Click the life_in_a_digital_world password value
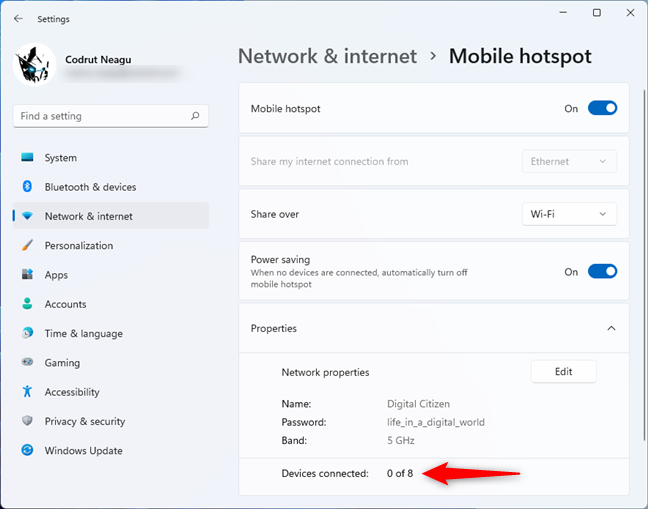This screenshot has width=648, height=509. tap(436, 422)
